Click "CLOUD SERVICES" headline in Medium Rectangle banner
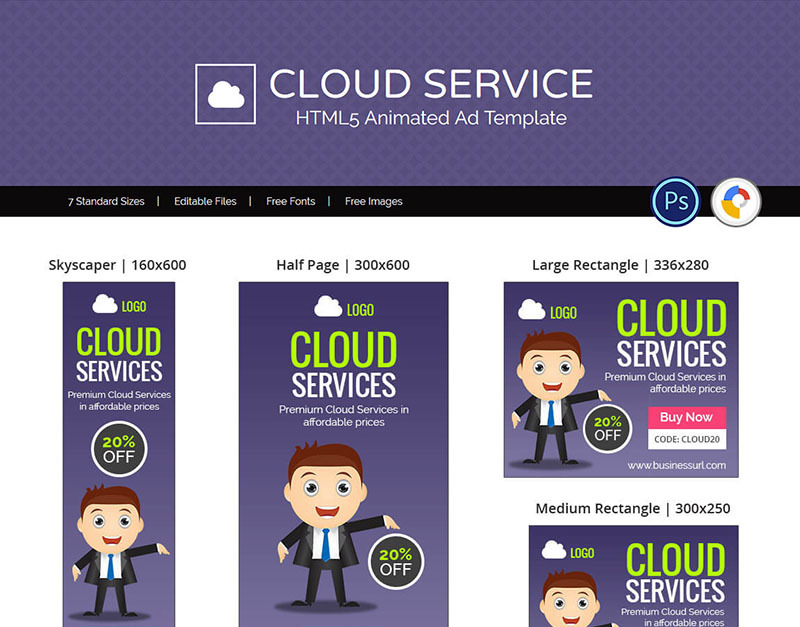Image resolution: width=800 pixels, height=627 pixels. pos(676,572)
